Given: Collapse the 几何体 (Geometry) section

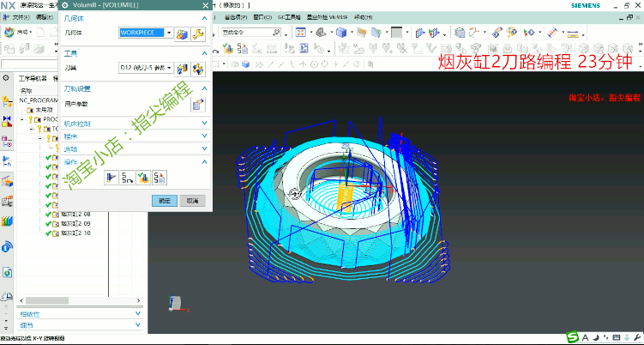Looking at the screenshot, I should click(x=205, y=19).
